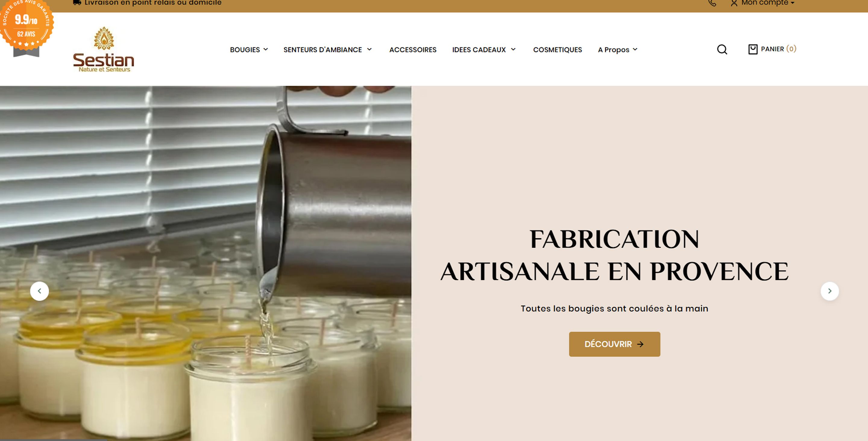This screenshot has width=868, height=441.
Task: Advance to next slide arrow
Action: coord(830,291)
